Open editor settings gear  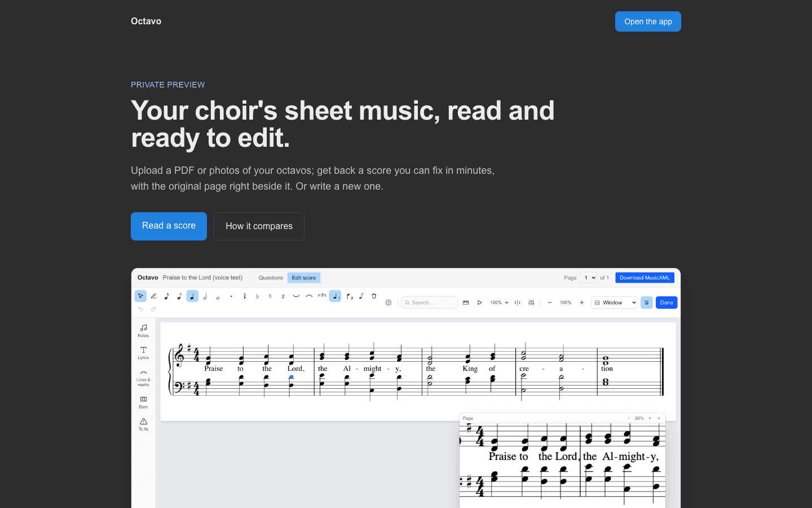pos(389,303)
